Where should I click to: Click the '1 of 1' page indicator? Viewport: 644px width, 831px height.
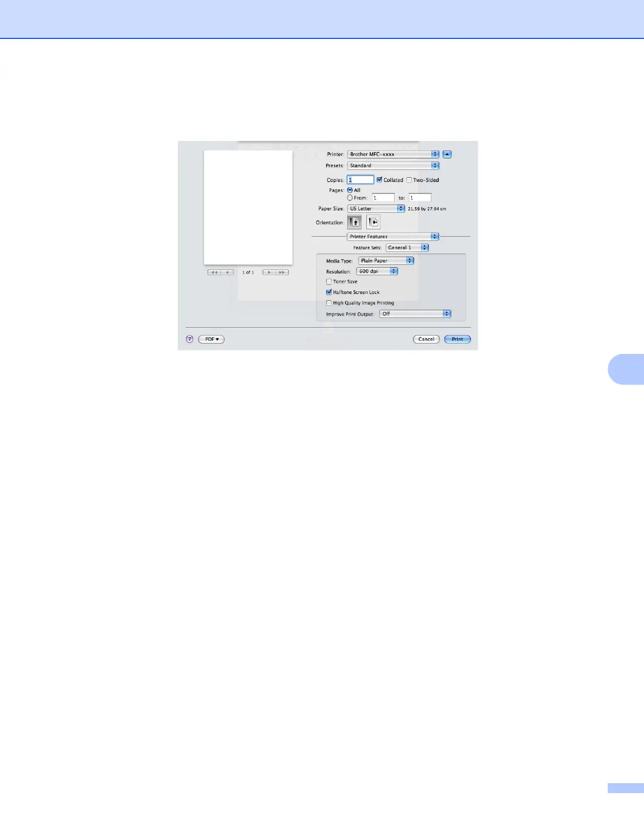click(248, 272)
